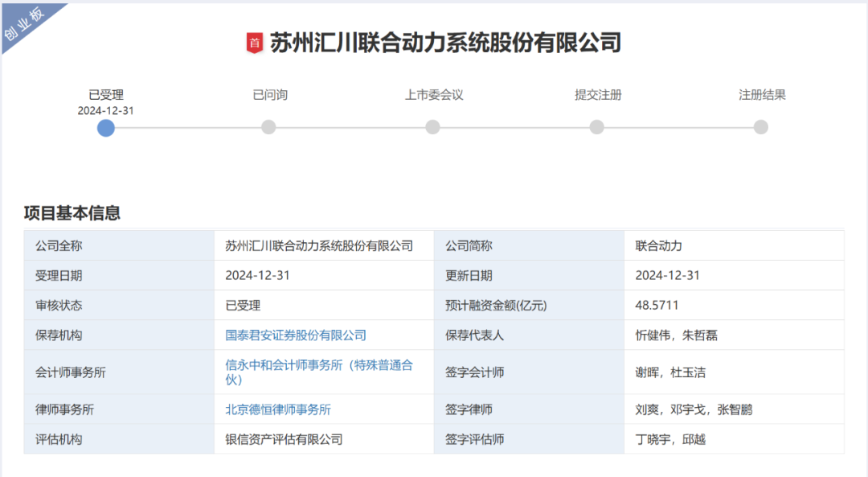Click the 注册结果 stage dot at the end
The image size is (868, 477).
point(759,127)
